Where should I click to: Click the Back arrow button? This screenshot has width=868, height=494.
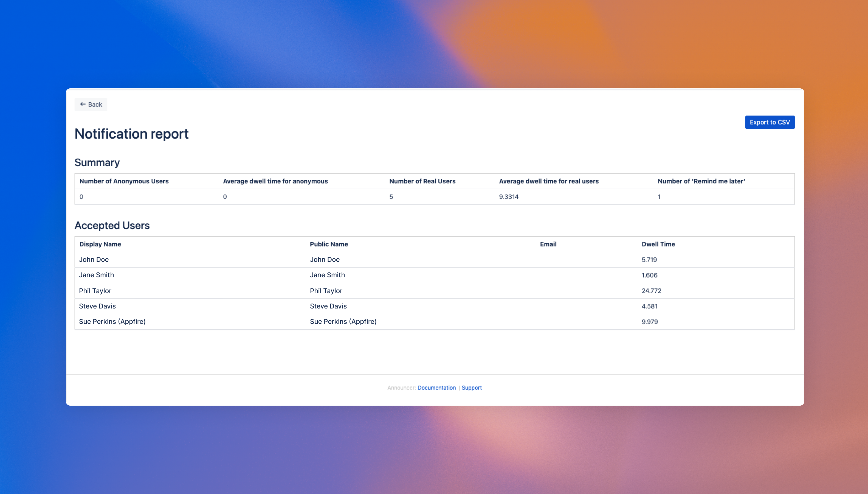coord(91,105)
